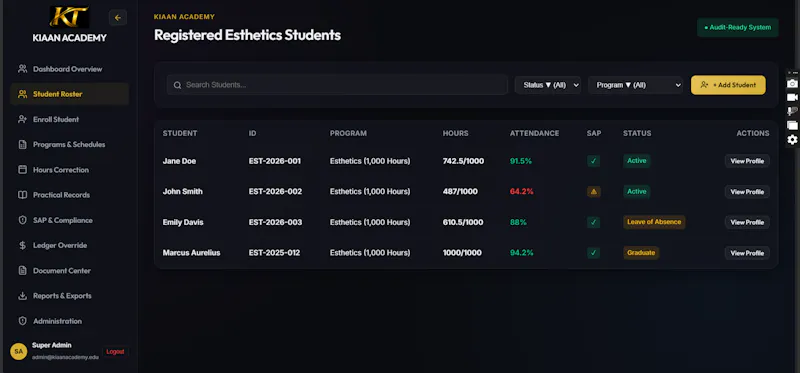
Task: Click Emily Davis's Leave of Absence badge
Action: click(654, 222)
